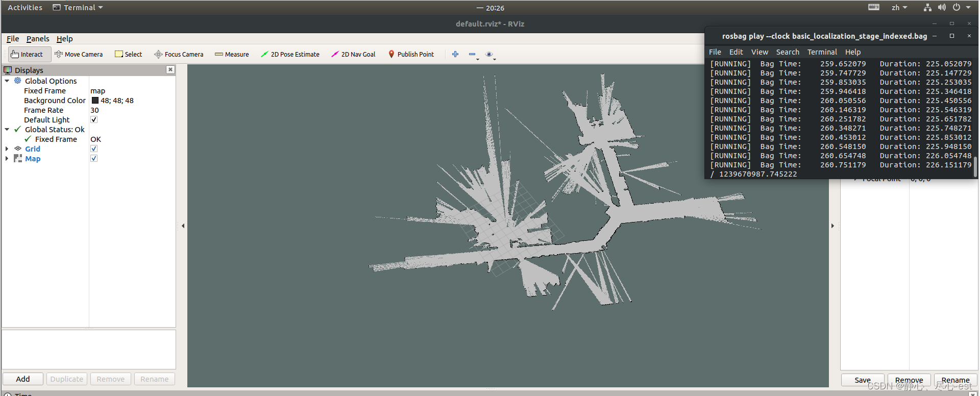980x396 pixels.
Task: Open the Activities overview
Action: coord(25,8)
